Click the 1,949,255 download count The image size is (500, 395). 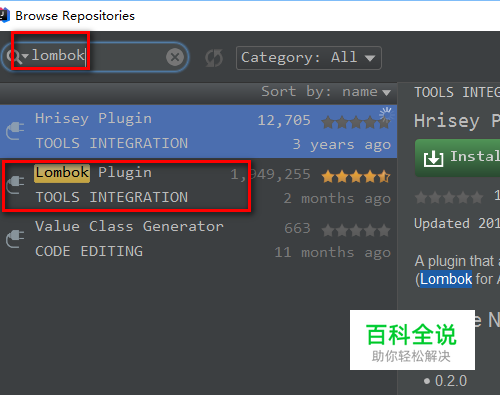[270, 174]
